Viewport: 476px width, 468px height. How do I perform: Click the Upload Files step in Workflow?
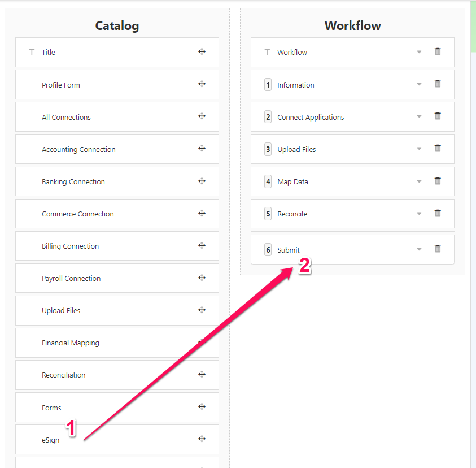pos(296,150)
